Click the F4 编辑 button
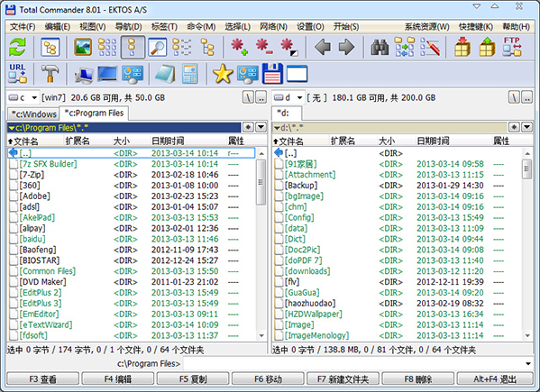The height and width of the screenshot is (392, 540). point(117,378)
